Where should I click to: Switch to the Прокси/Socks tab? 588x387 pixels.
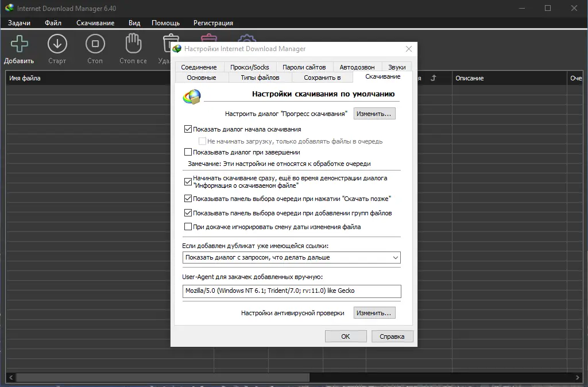coord(249,67)
